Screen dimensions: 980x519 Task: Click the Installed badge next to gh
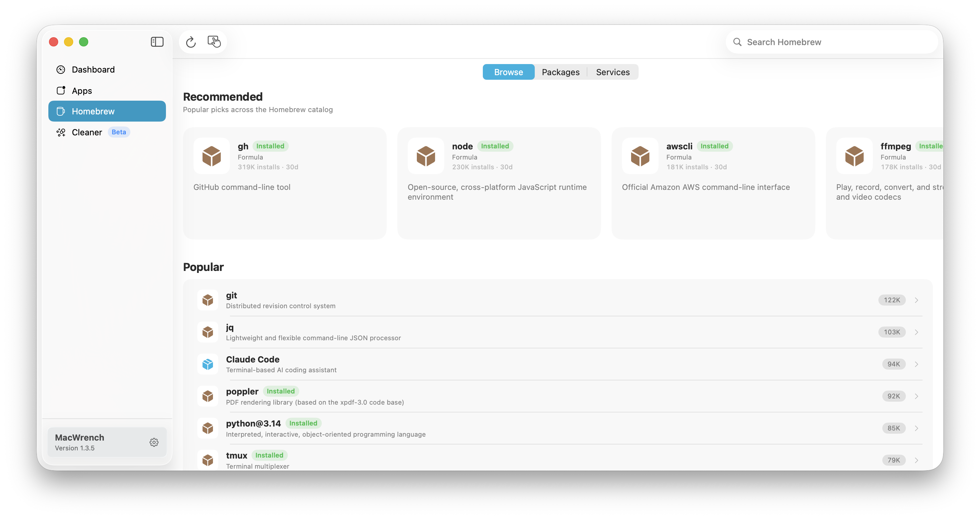[270, 146]
